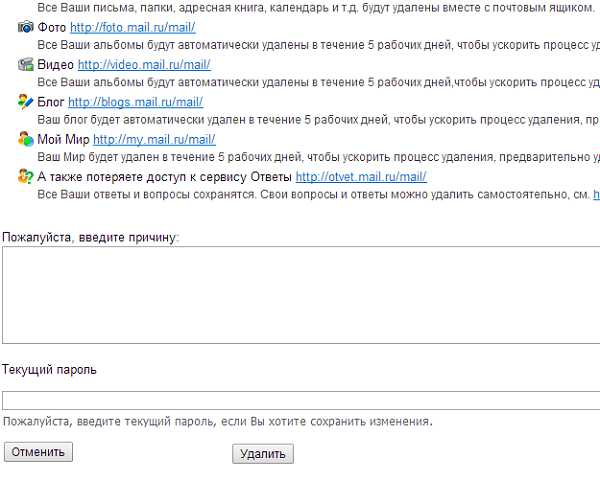Viewport: 600px width, 481px height.
Task: Open the video.mail.ru/mail link
Action: click(144, 64)
